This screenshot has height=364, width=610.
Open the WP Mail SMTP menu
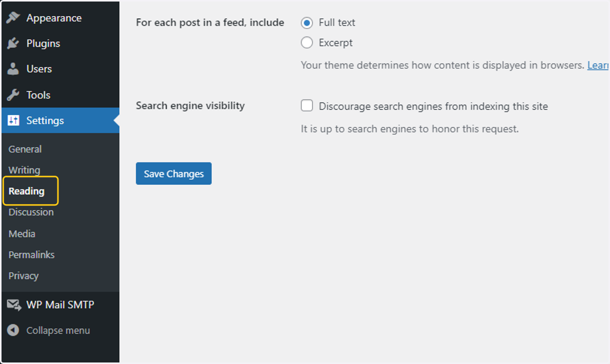pyautogui.click(x=60, y=305)
